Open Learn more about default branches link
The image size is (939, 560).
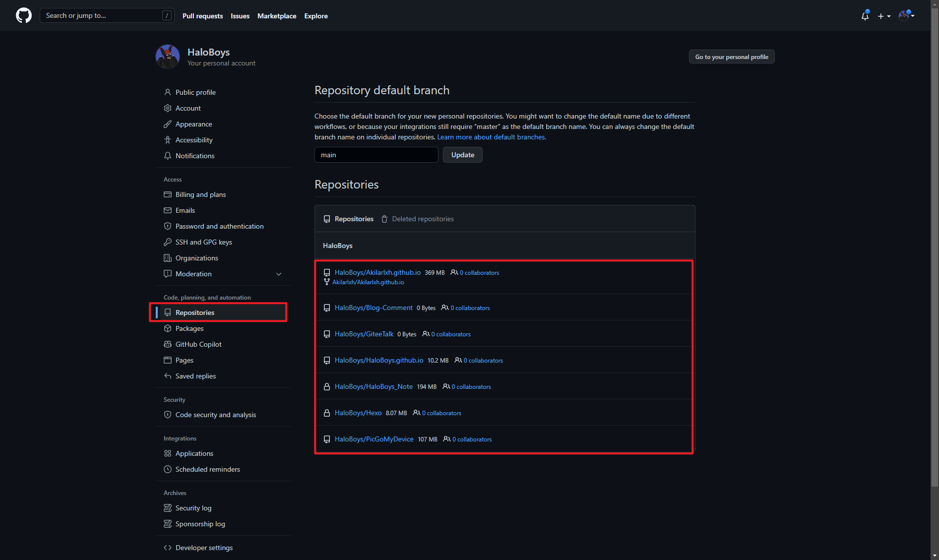[x=492, y=137]
